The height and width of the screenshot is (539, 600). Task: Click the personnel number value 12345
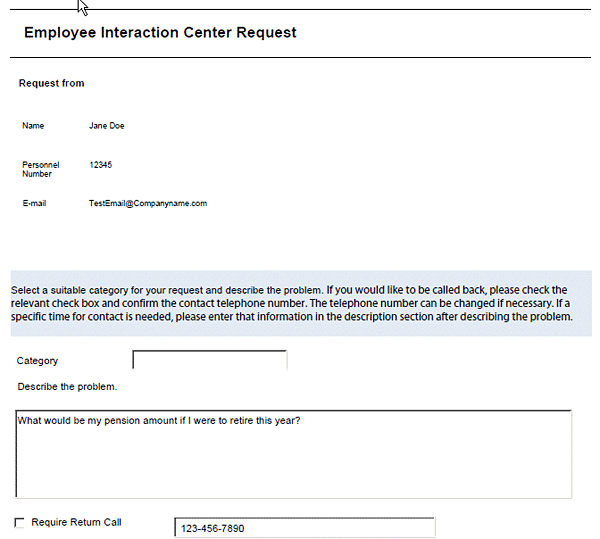(100, 164)
